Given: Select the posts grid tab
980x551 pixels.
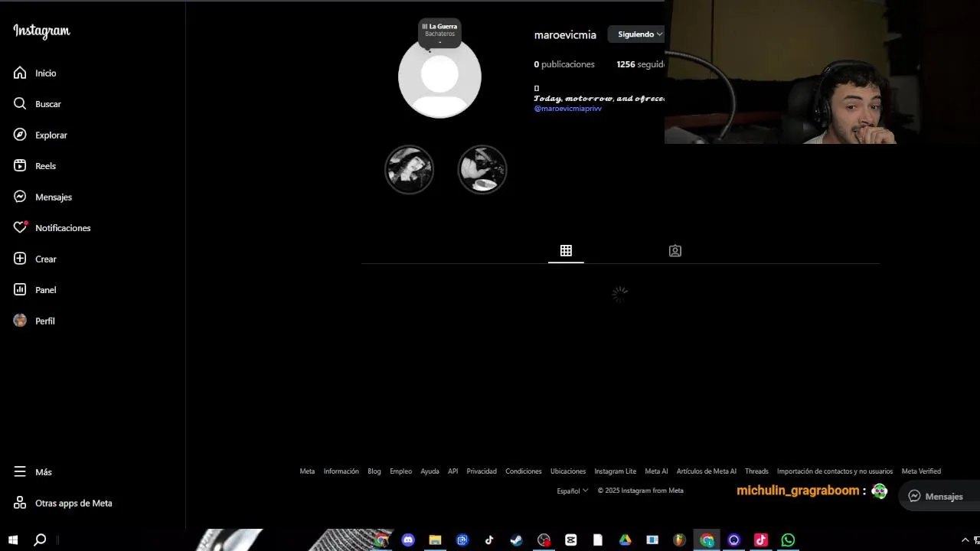Looking at the screenshot, I should pyautogui.click(x=566, y=250).
